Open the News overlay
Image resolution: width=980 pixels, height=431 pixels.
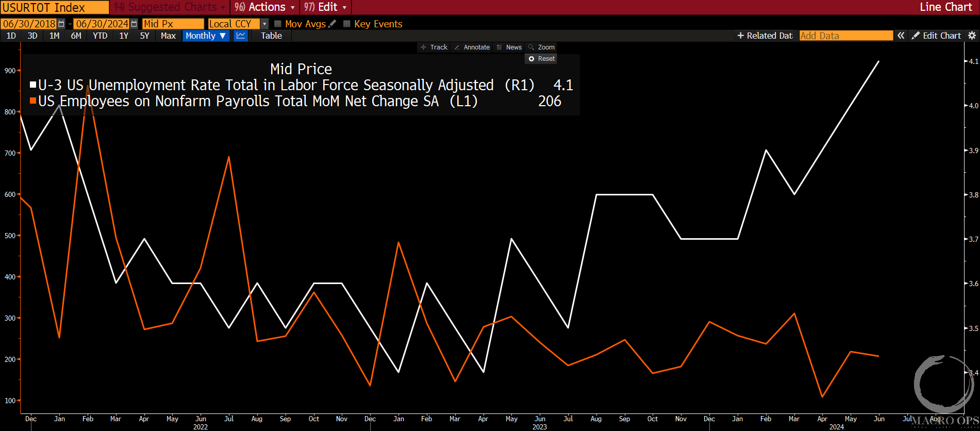point(509,47)
